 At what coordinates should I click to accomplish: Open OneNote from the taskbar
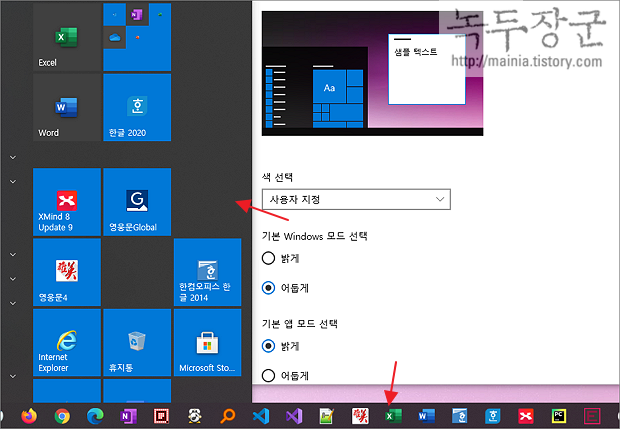point(129,416)
